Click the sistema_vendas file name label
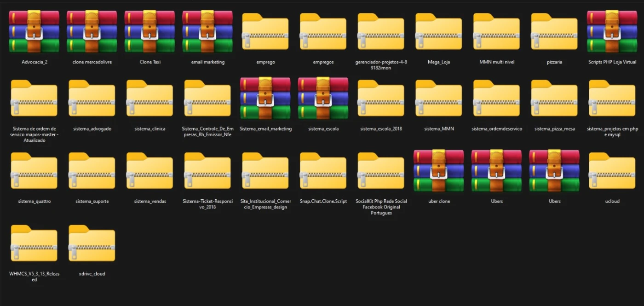This screenshot has height=306, width=644. (x=150, y=202)
